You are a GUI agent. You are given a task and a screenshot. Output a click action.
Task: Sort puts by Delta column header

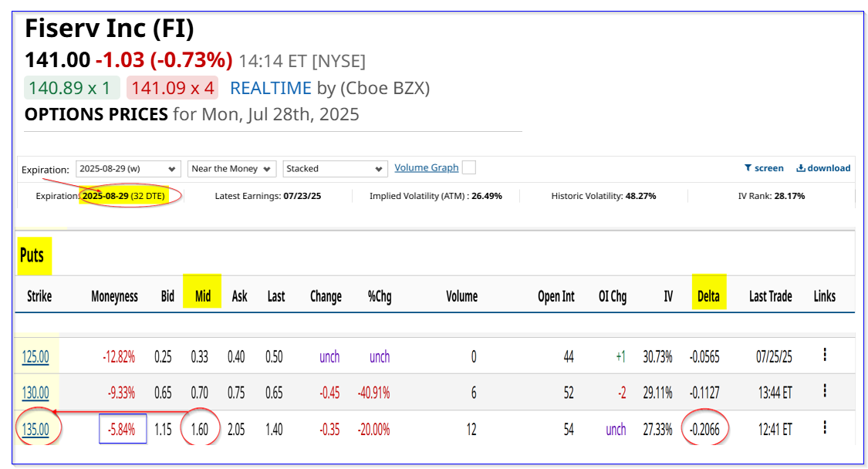pyautogui.click(x=708, y=296)
